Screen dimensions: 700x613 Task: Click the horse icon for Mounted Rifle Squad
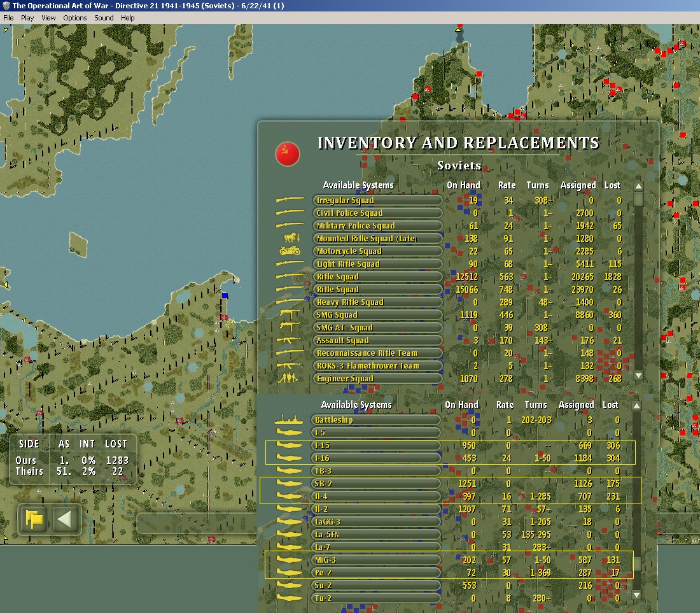tap(291, 238)
